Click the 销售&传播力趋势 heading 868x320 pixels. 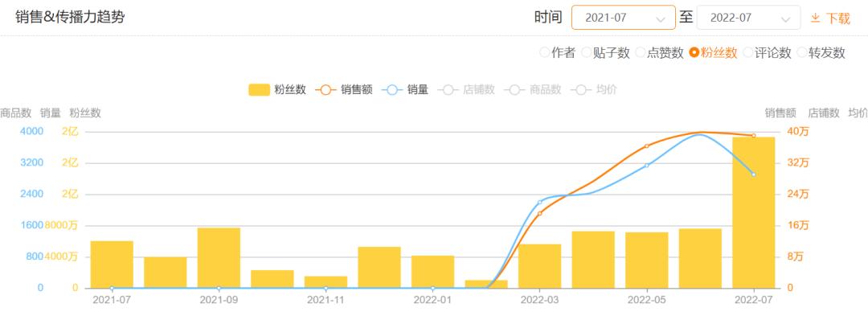point(70,17)
